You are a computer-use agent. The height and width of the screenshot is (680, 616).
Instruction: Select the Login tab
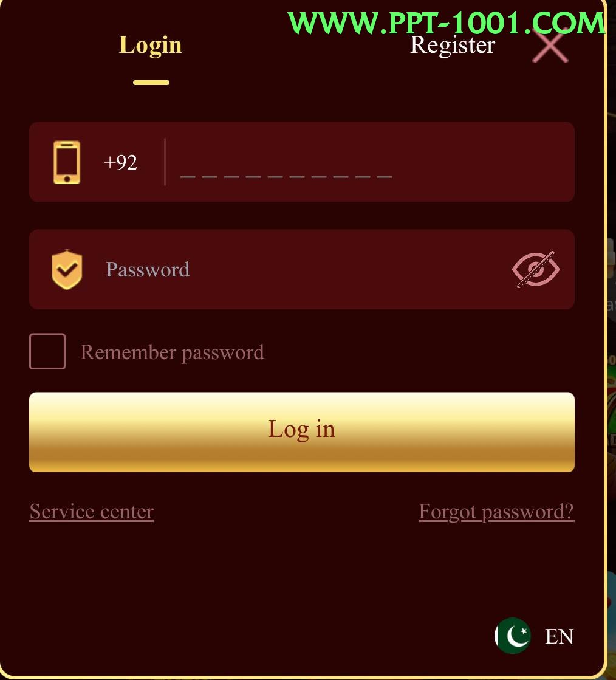[151, 45]
